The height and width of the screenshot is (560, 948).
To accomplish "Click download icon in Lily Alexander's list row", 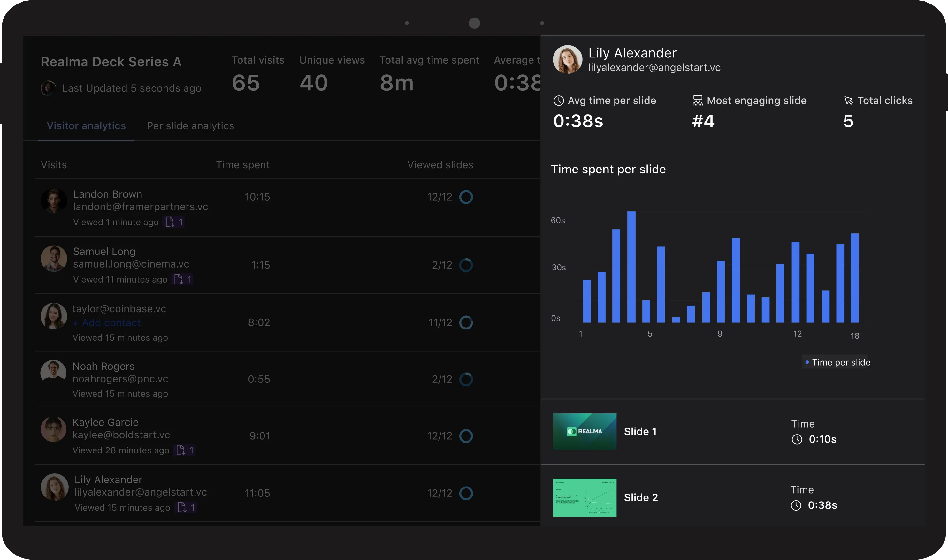I will [182, 507].
